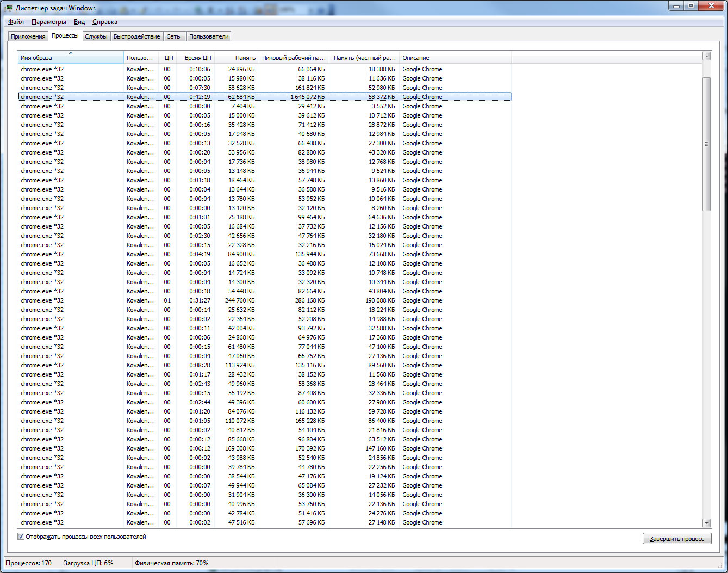The height and width of the screenshot is (573, 728).
Task: Select row with CPU time 0:04:19
Action: (x=264, y=254)
